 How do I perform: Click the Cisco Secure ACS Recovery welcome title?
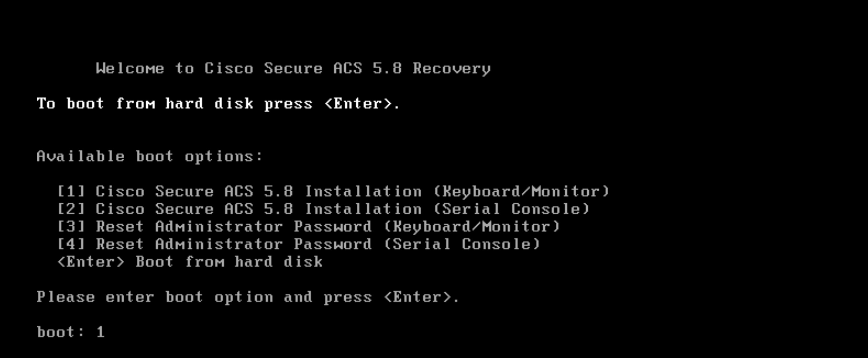tap(293, 69)
